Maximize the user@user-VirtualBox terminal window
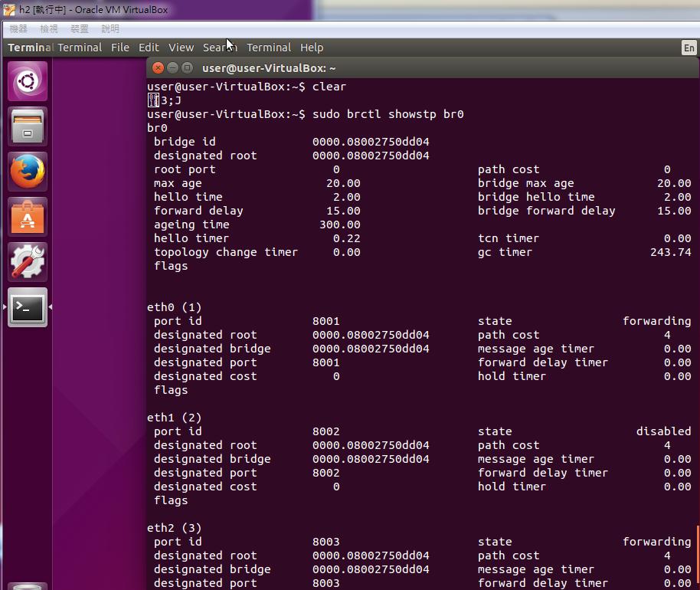The width and height of the screenshot is (700, 590). [x=187, y=68]
